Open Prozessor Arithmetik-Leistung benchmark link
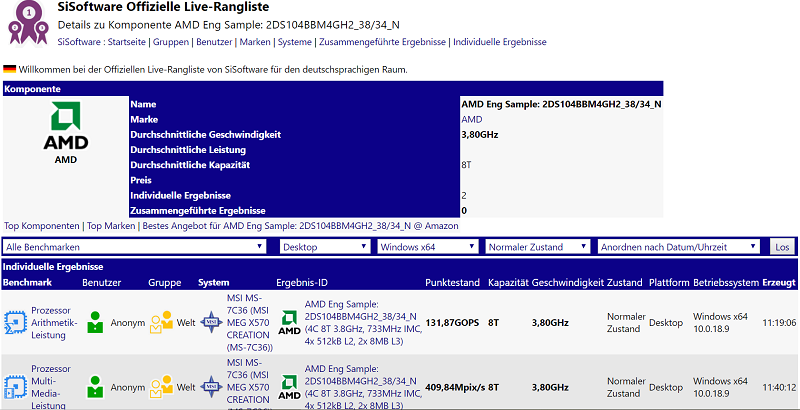800x410 pixels. pos(54,323)
